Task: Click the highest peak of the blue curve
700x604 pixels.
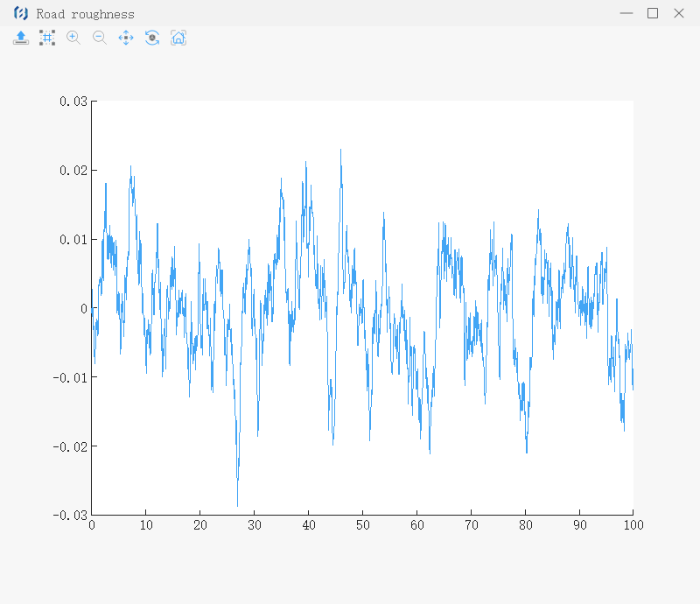Action: click(340, 150)
